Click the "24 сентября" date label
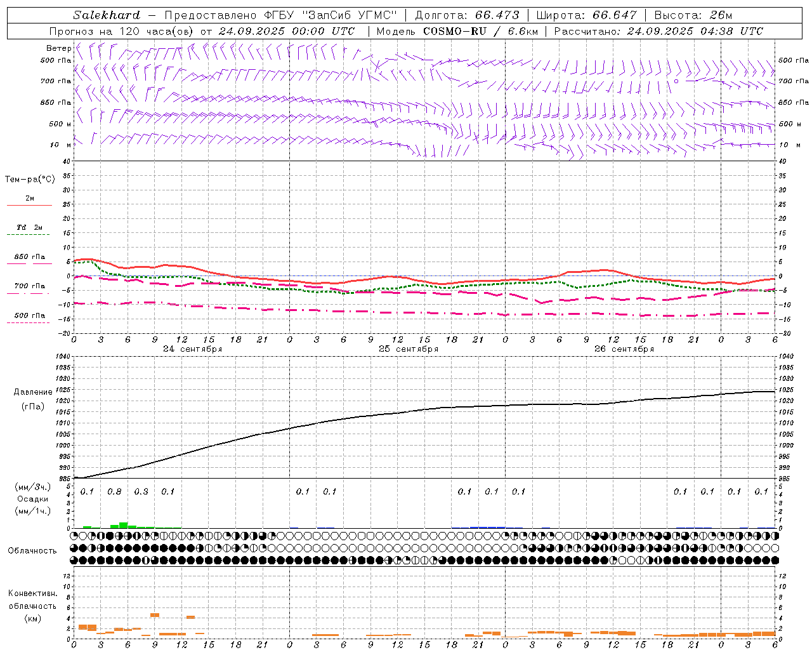 point(192,349)
